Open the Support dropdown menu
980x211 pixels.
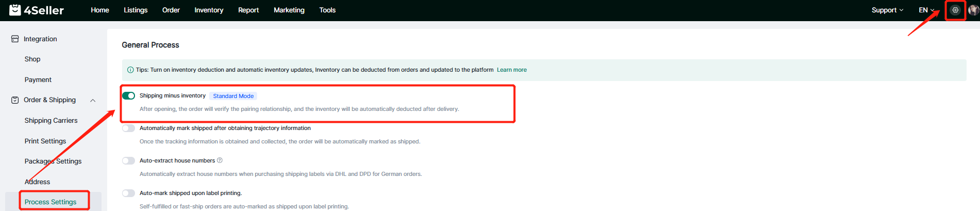(x=887, y=10)
